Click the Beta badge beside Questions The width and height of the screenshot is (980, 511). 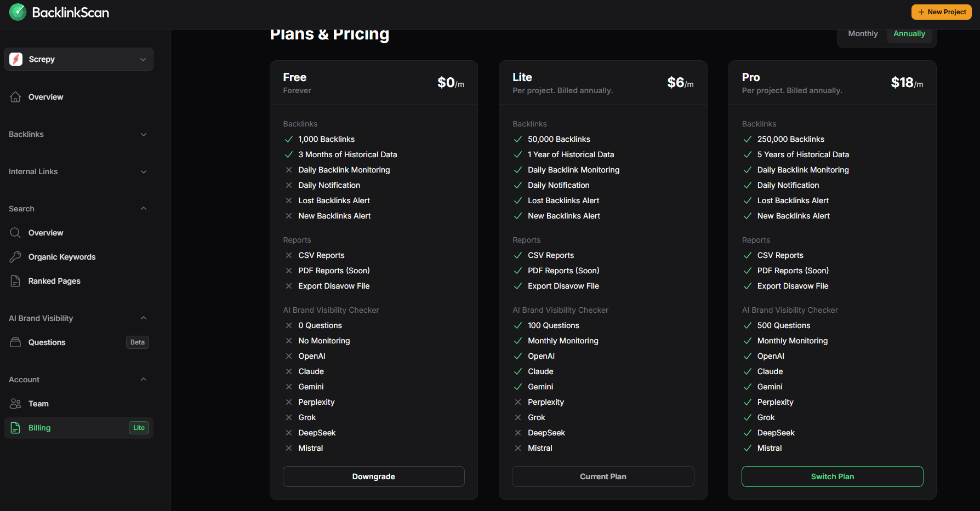point(138,342)
